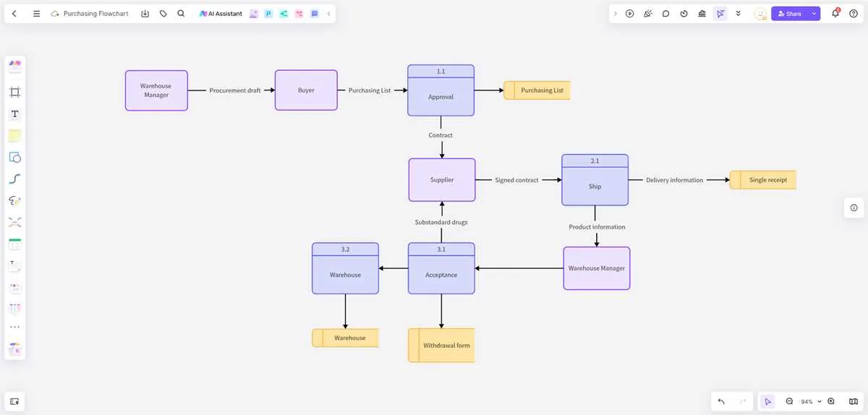Screen dimensions: 868x415
Task: Select the Frame tool
Action: [14, 92]
